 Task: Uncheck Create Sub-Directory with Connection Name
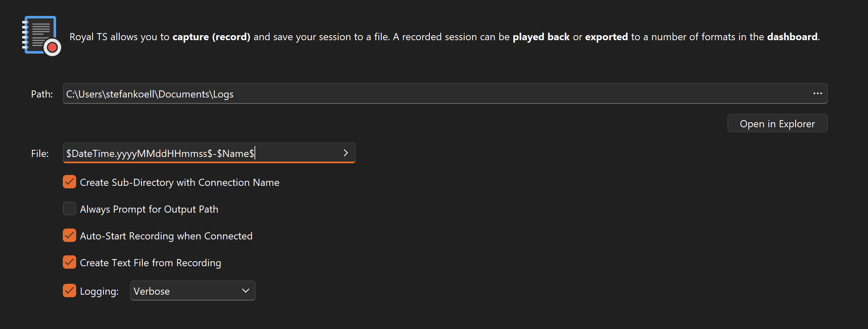[x=69, y=182]
